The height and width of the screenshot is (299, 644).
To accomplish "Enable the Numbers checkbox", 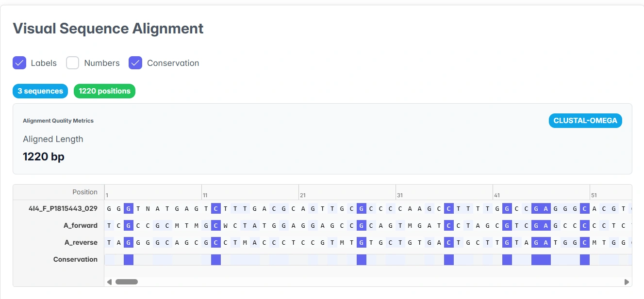I will coord(73,63).
